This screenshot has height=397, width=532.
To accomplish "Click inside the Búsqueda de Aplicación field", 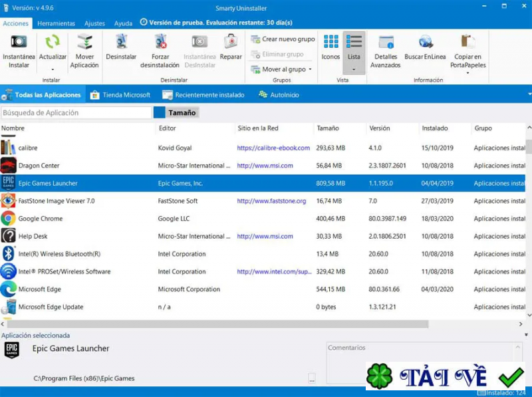I will (76, 112).
